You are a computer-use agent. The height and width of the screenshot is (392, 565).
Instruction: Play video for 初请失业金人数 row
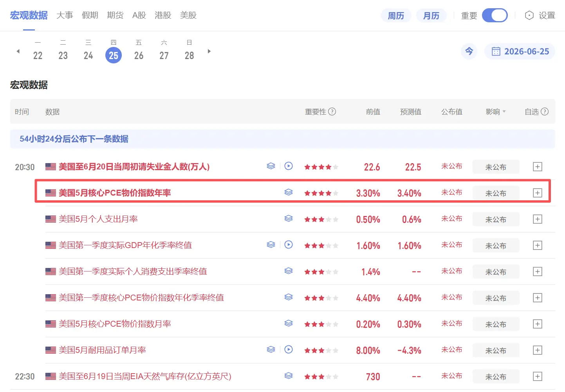tap(289, 166)
